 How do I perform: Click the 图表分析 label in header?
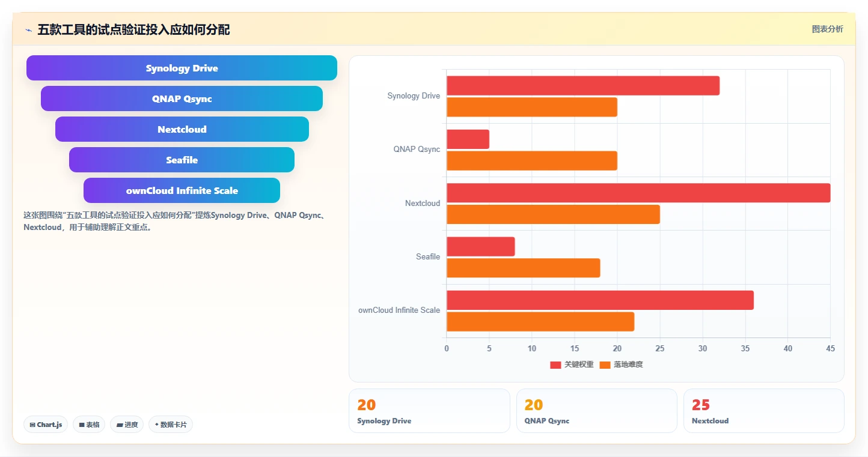827,29
